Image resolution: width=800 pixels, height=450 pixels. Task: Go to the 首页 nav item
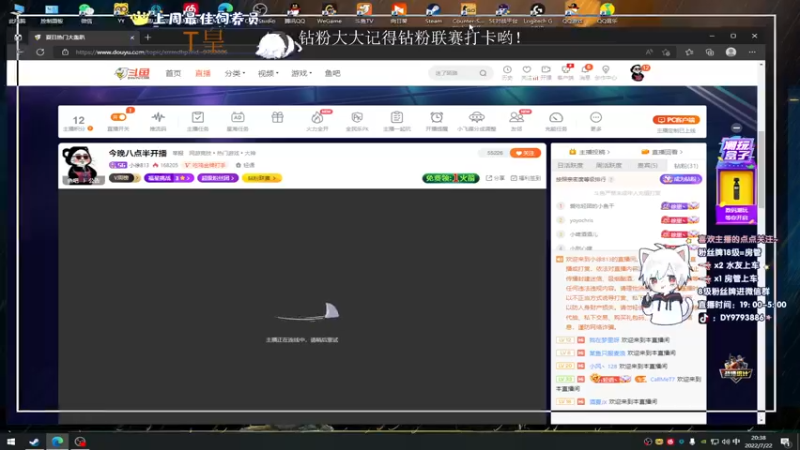173,73
